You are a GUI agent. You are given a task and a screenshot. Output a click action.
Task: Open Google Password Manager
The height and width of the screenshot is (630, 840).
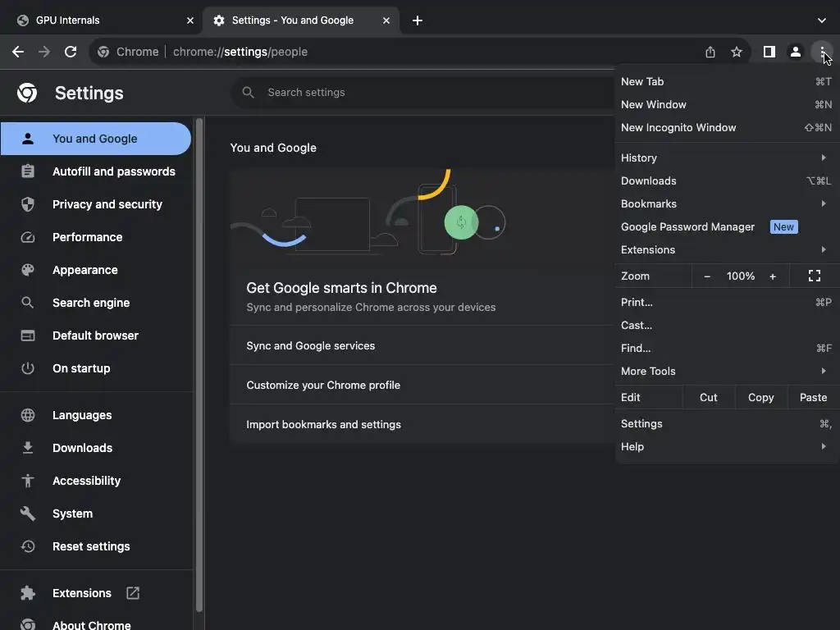(x=727, y=226)
